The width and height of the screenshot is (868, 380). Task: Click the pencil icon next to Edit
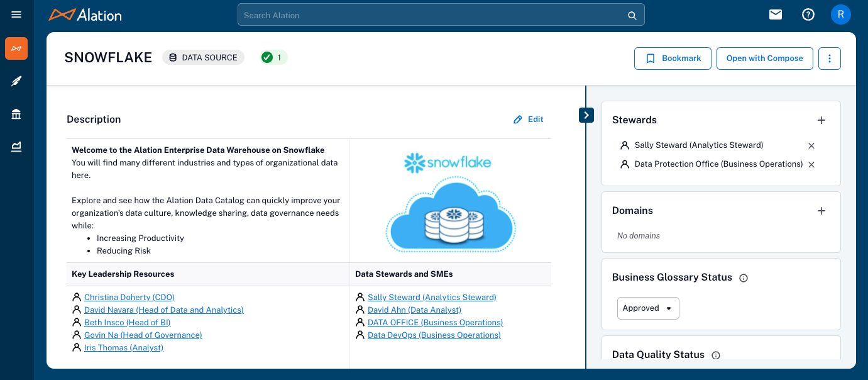[518, 120]
